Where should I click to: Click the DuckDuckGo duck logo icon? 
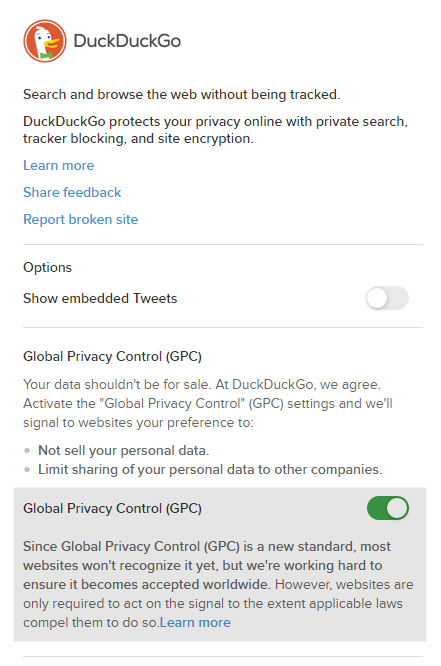pyautogui.click(x=45, y=41)
